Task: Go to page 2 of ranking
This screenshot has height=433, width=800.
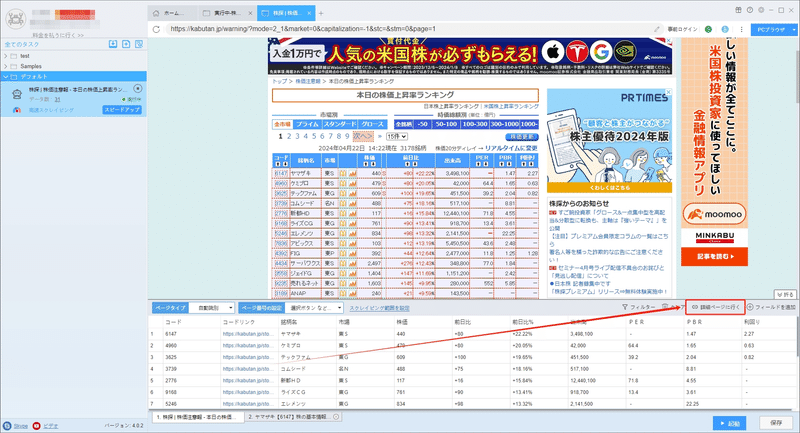Action: 289,136
